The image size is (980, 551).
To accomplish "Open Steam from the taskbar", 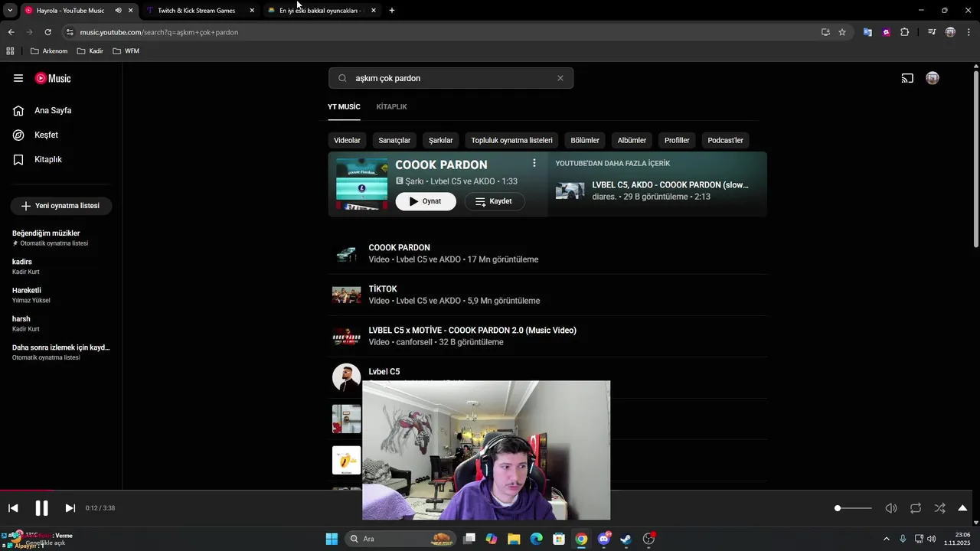I will click(626, 539).
